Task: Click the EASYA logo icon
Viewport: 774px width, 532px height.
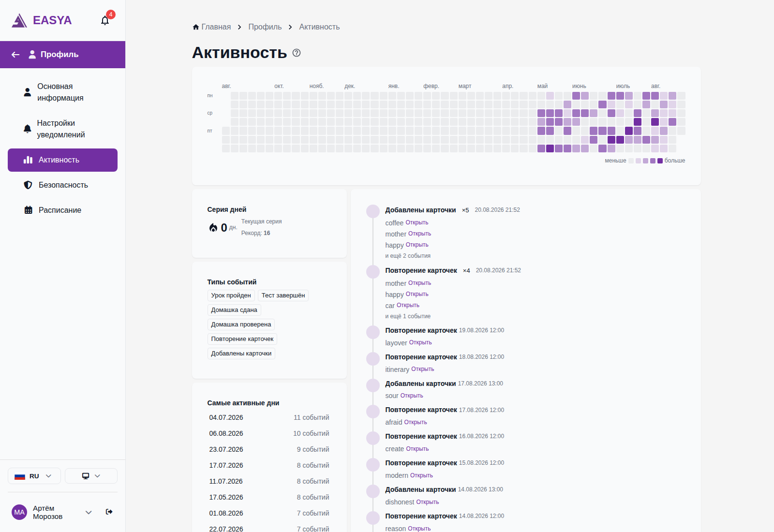Action: (19, 20)
